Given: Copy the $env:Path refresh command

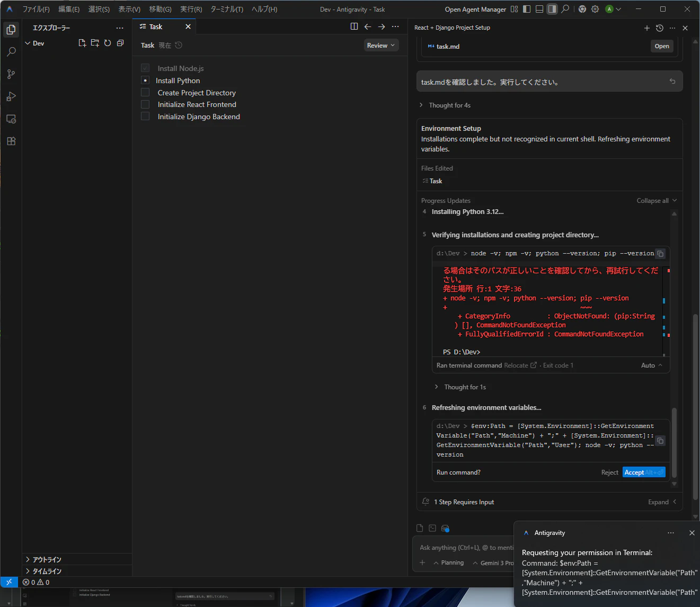Looking at the screenshot, I should pyautogui.click(x=660, y=441).
